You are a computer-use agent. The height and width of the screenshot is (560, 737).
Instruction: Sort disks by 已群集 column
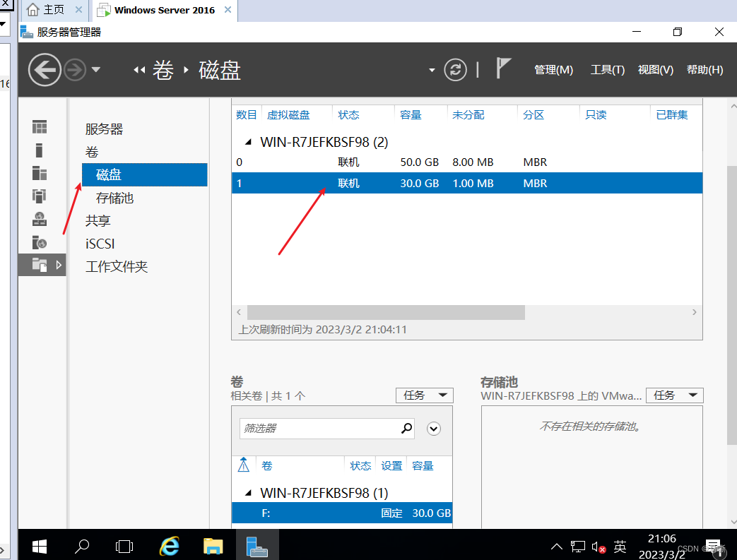672,114
